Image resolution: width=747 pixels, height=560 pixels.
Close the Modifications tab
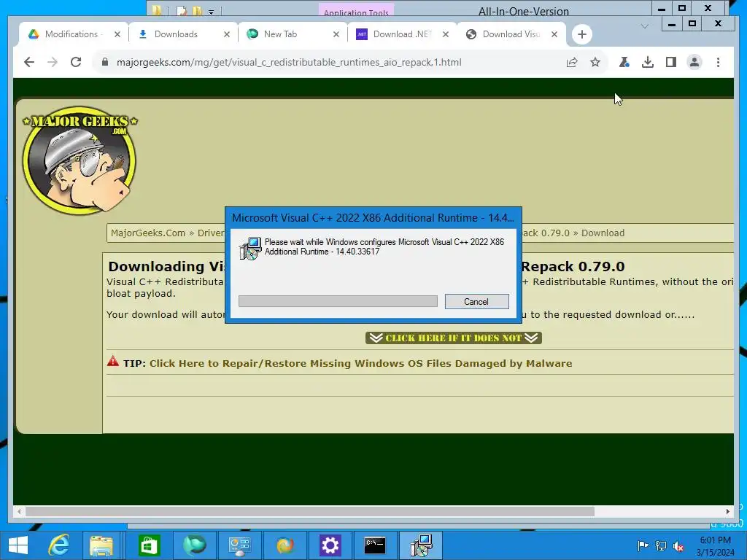tap(117, 34)
